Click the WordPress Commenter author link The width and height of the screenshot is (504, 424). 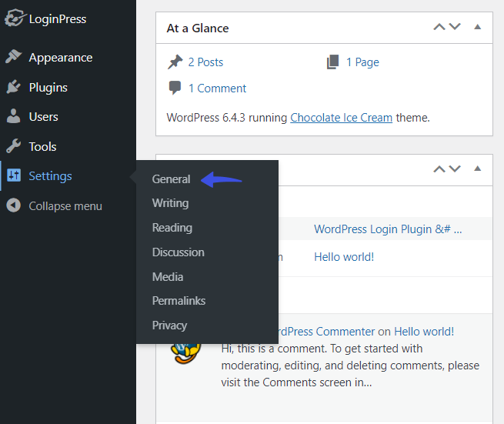[x=325, y=332]
